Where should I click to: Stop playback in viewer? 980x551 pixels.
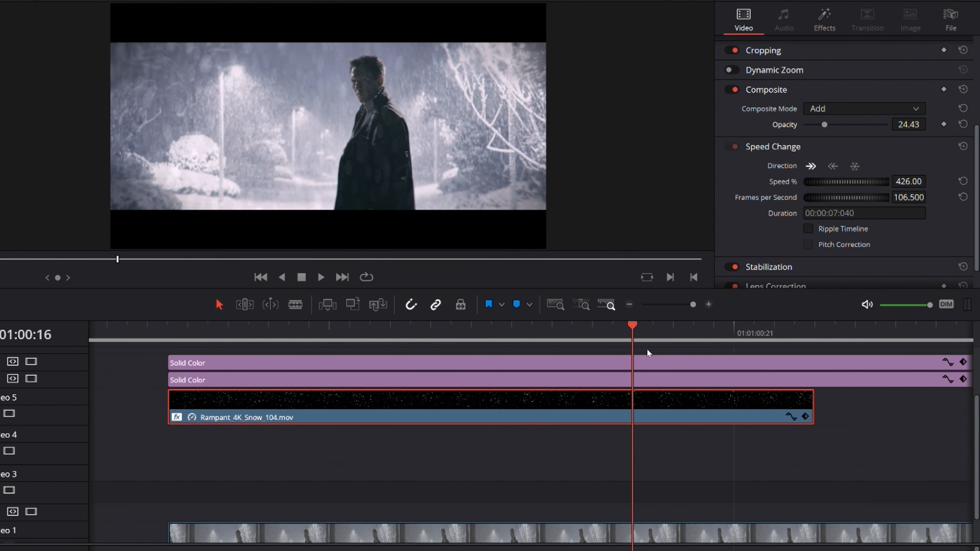pyautogui.click(x=302, y=277)
